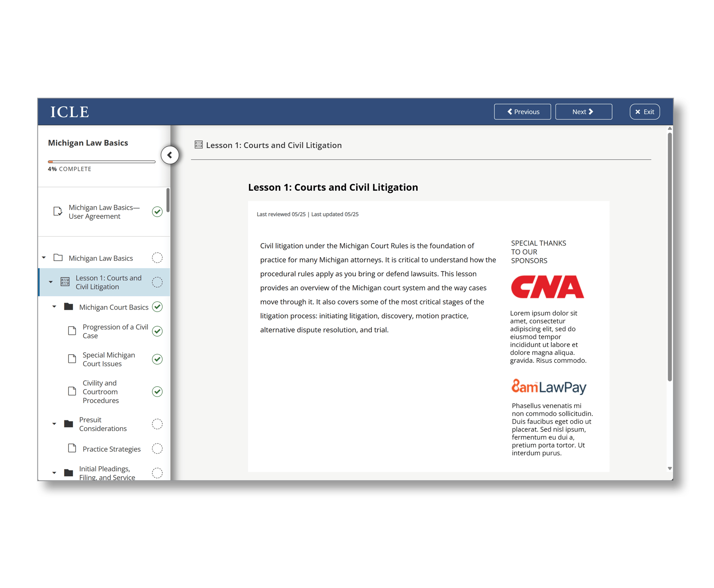Exit the course player

644,112
